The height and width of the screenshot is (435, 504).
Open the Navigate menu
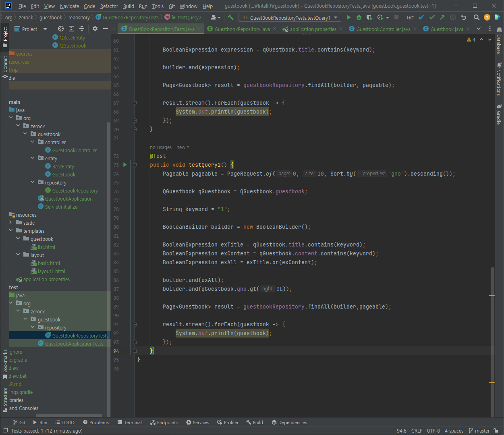coord(69,6)
